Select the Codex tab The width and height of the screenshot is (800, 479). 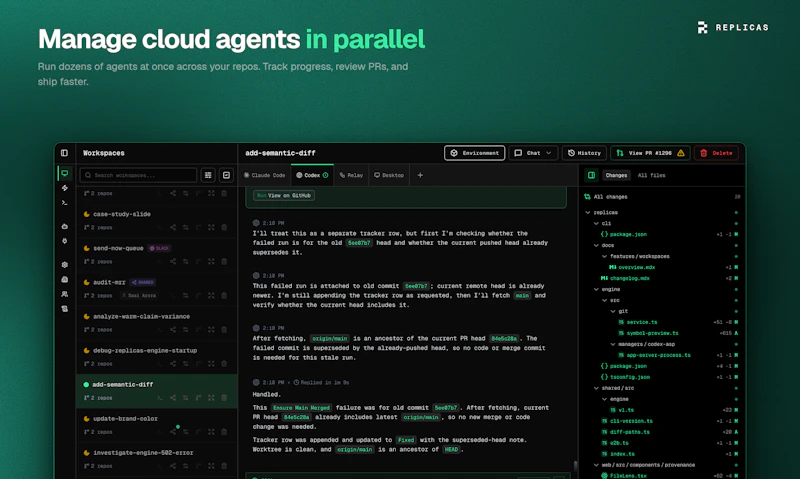point(312,175)
